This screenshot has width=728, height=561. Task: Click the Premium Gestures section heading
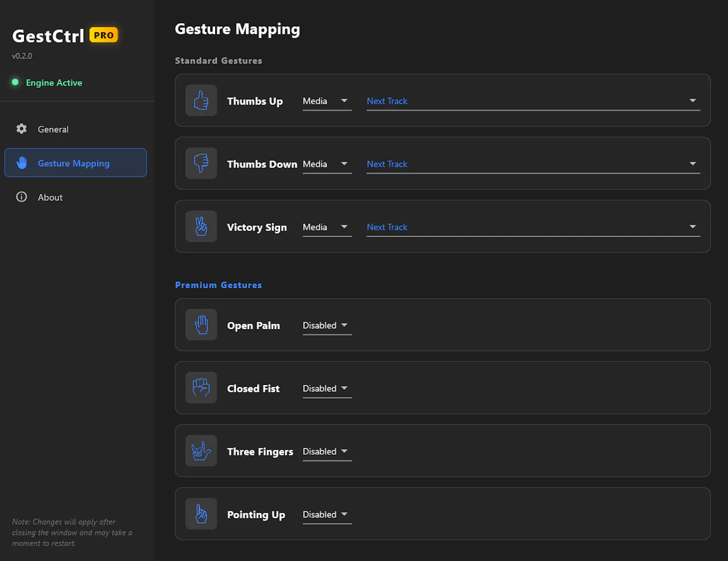coord(218,285)
